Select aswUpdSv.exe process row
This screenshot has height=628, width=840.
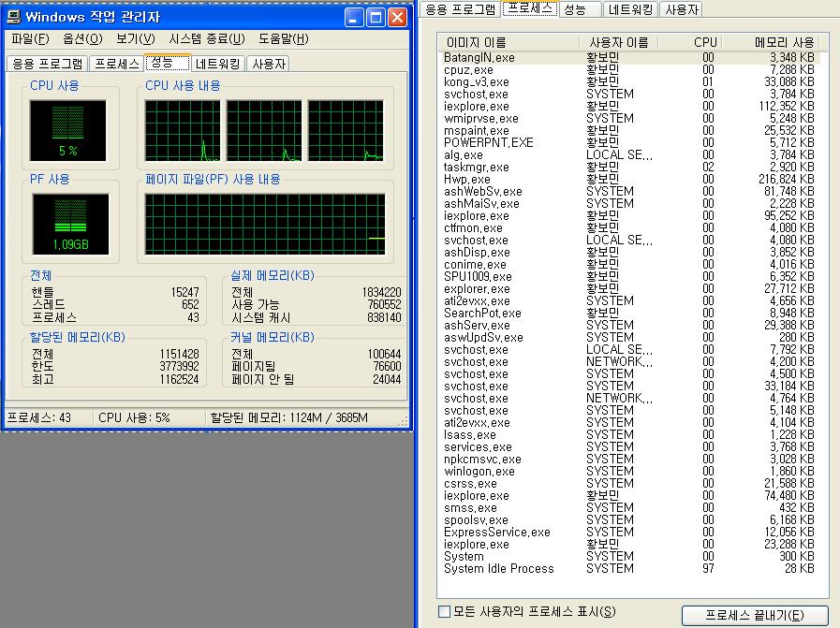coord(630,337)
